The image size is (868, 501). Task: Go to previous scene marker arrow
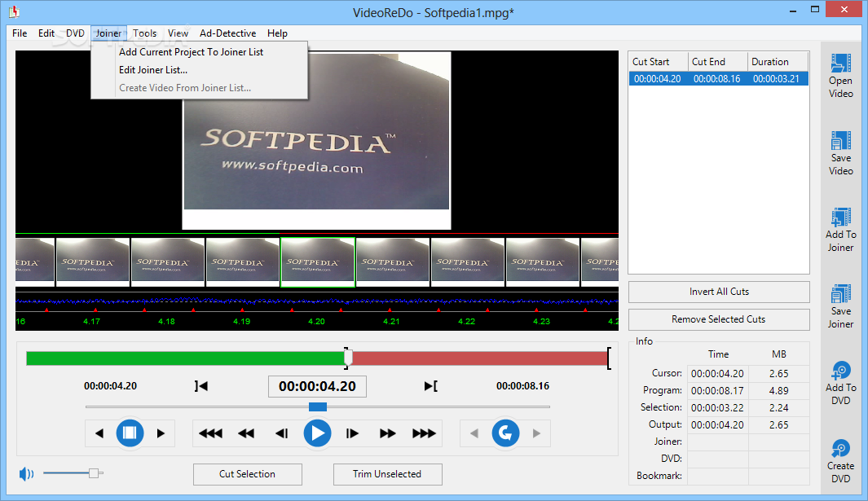pos(99,433)
